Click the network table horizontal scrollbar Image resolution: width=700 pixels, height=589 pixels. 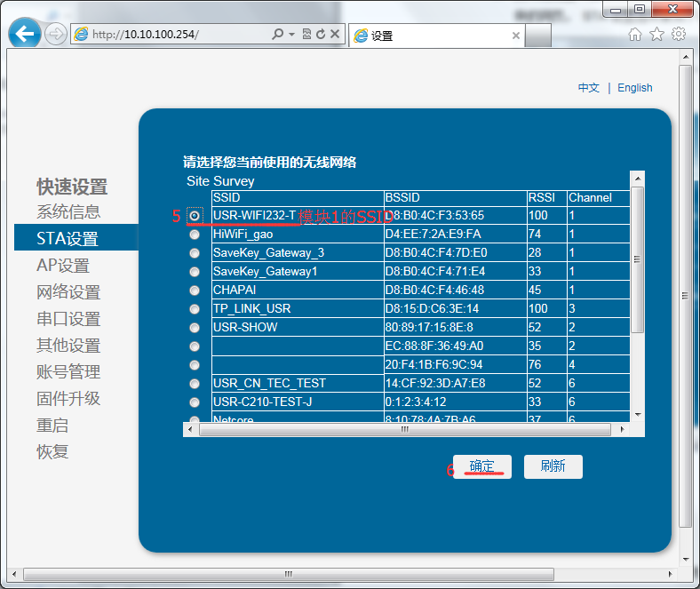pos(404,430)
